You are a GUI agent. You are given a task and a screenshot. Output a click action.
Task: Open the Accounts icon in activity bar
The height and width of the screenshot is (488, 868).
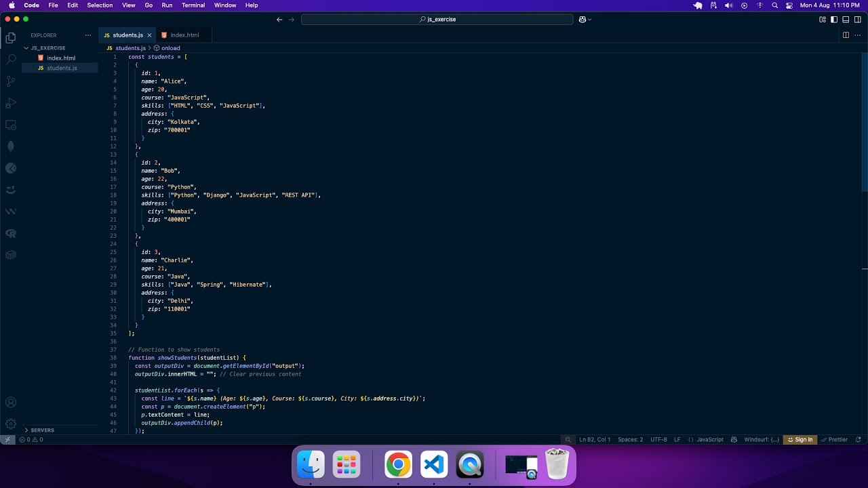pos(11,403)
